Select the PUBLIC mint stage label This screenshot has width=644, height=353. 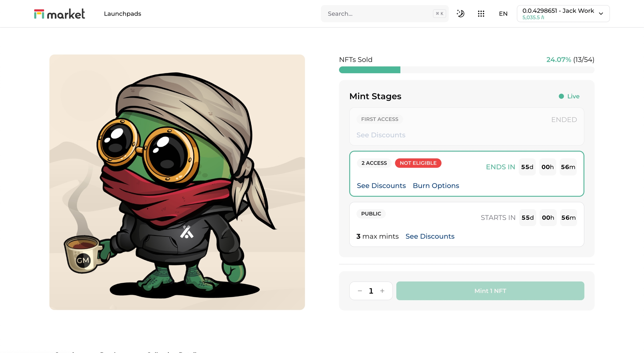tap(371, 214)
